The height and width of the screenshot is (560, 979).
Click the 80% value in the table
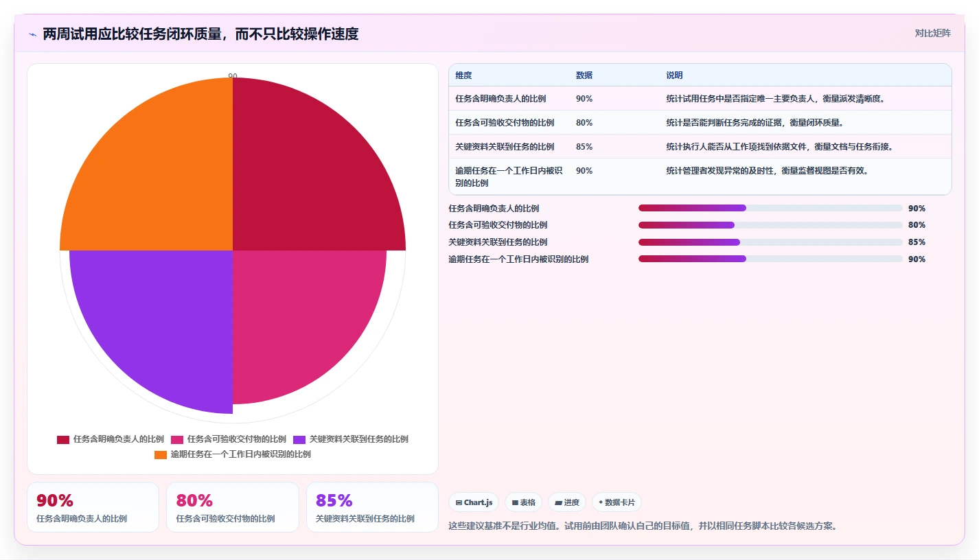pos(584,123)
